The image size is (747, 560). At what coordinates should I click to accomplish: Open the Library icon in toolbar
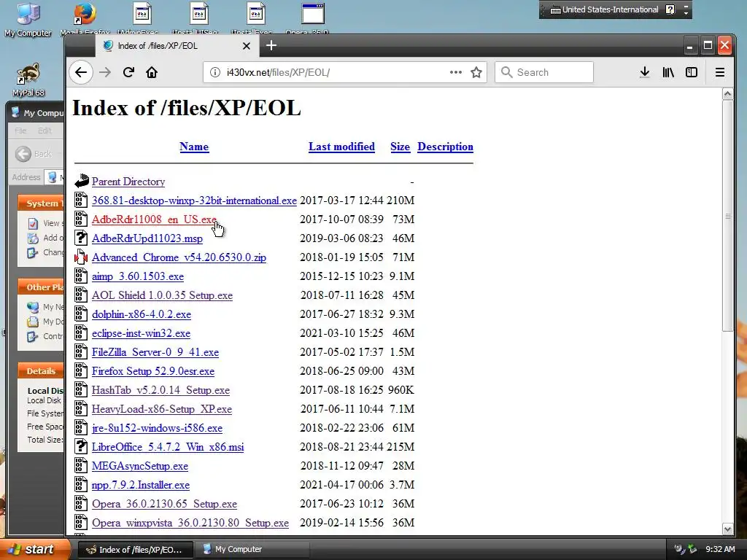(x=668, y=72)
